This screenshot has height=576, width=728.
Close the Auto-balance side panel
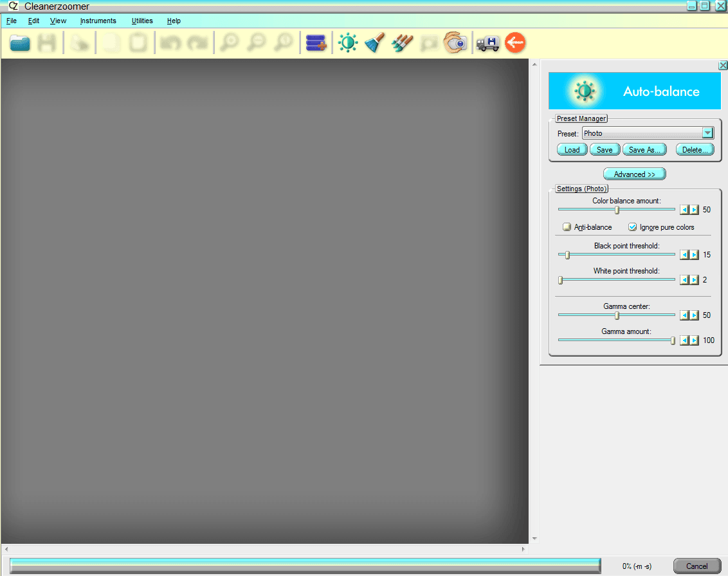pyautogui.click(x=723, y=66)
